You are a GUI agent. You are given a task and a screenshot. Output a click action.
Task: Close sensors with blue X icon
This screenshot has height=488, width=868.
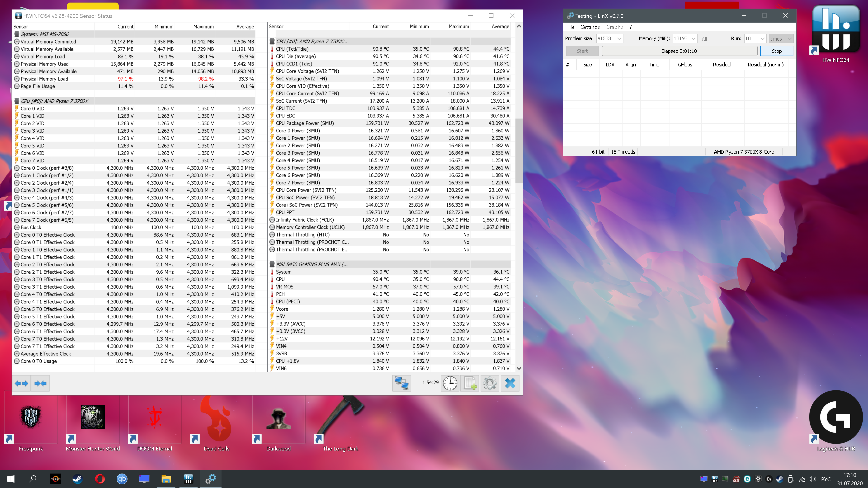point(510,383)
